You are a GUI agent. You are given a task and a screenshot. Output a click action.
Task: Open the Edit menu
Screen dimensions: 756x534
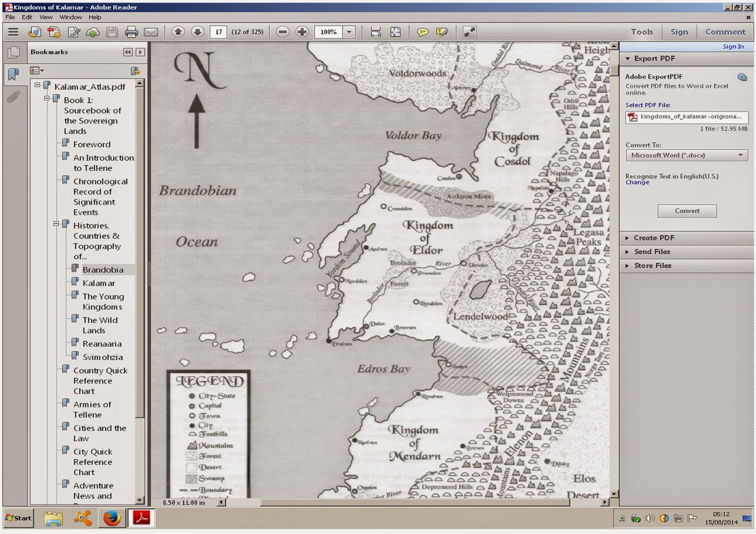[x=27, y=17]
